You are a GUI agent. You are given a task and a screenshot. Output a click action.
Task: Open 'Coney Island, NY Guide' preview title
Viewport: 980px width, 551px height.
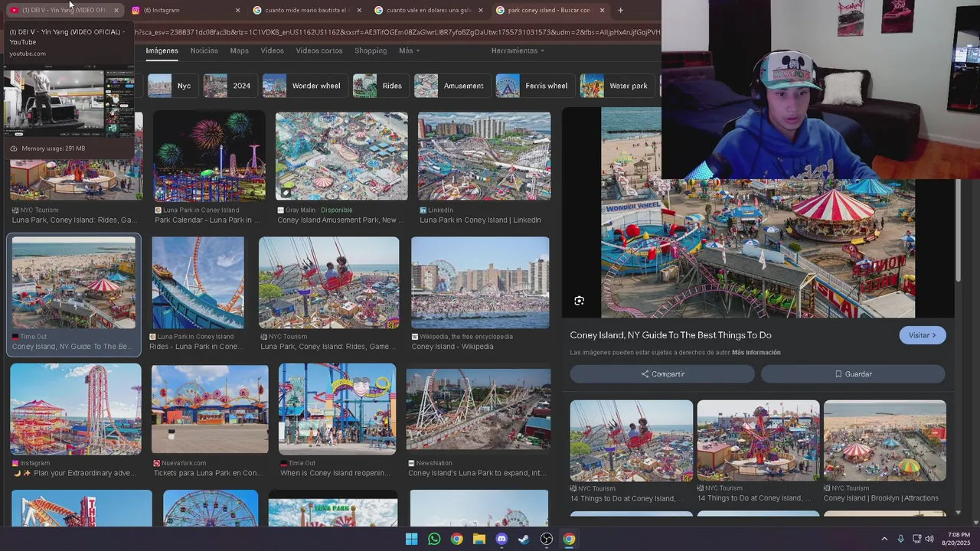click(x=671, y=335)
